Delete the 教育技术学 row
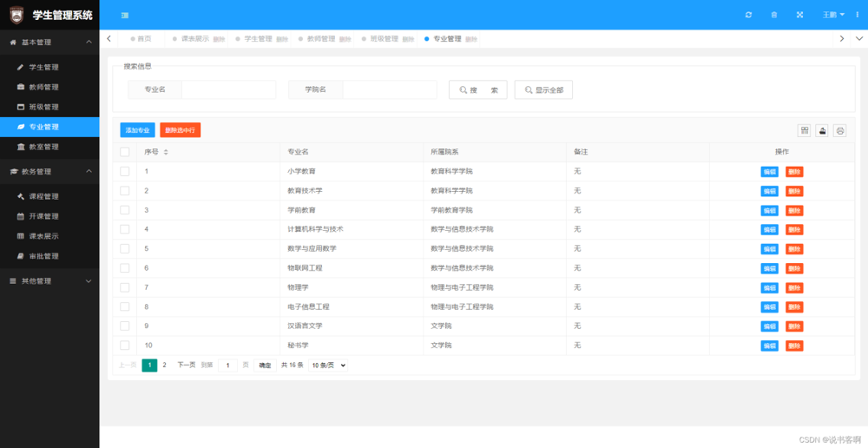Image resolution: width=868 pixels, height=448 pixels. (794, 191)
